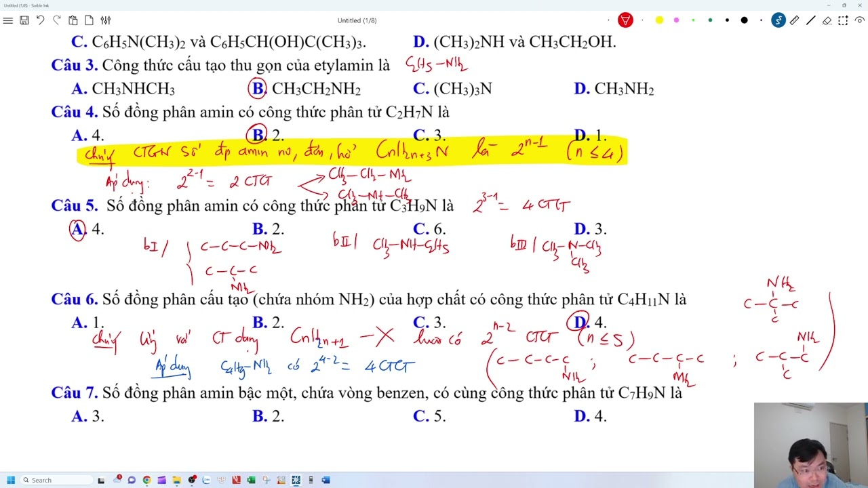Click answer A. 1. under Câu 6
The width and height of the screenshot is (868, 488).
[87, 323]
